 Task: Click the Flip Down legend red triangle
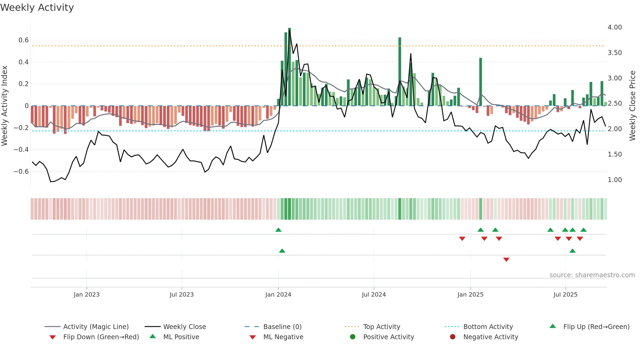[53, 337]
